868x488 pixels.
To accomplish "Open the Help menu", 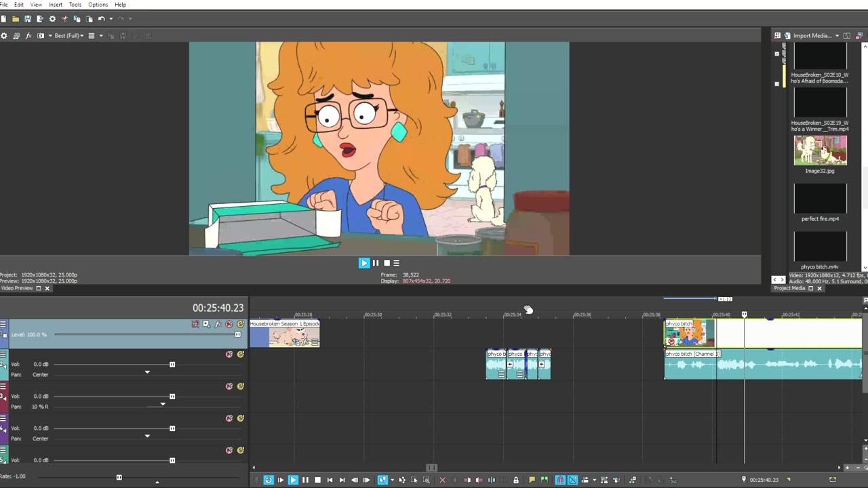I will pos(121,5).
